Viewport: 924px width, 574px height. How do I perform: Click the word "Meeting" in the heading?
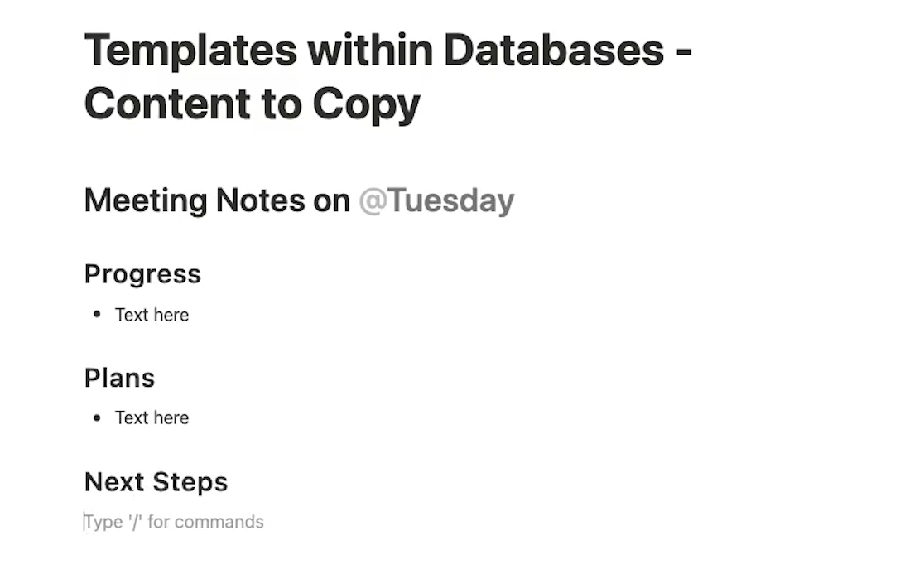(147, 201)
